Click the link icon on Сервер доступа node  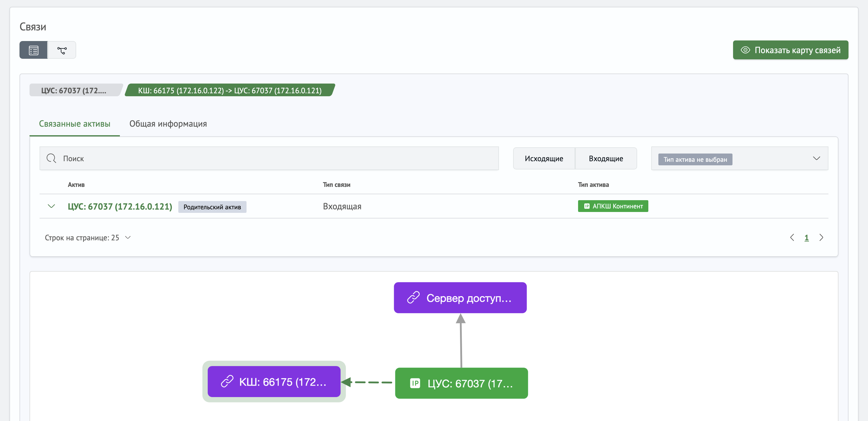[x=413, y=298]
